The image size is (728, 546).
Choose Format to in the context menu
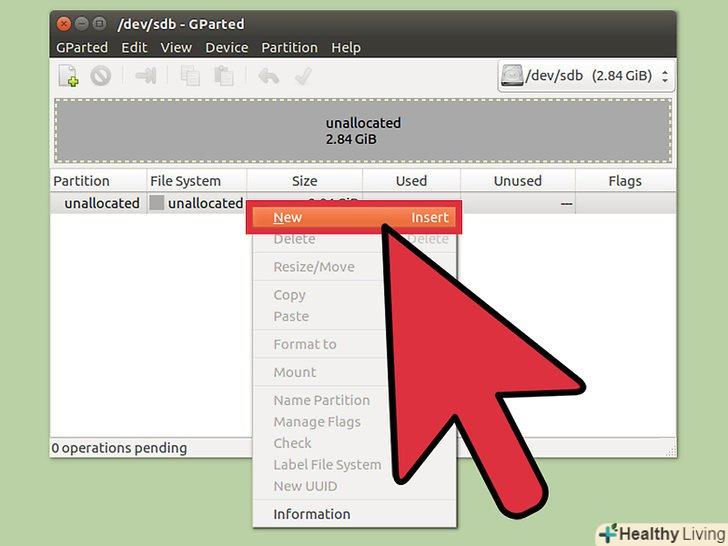click(305, 344)
